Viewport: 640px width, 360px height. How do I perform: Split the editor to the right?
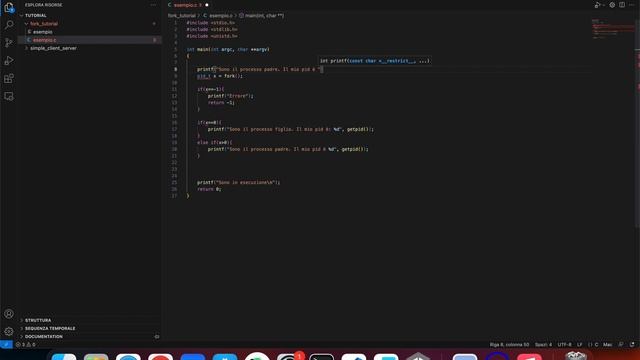(x=622, y=5)
